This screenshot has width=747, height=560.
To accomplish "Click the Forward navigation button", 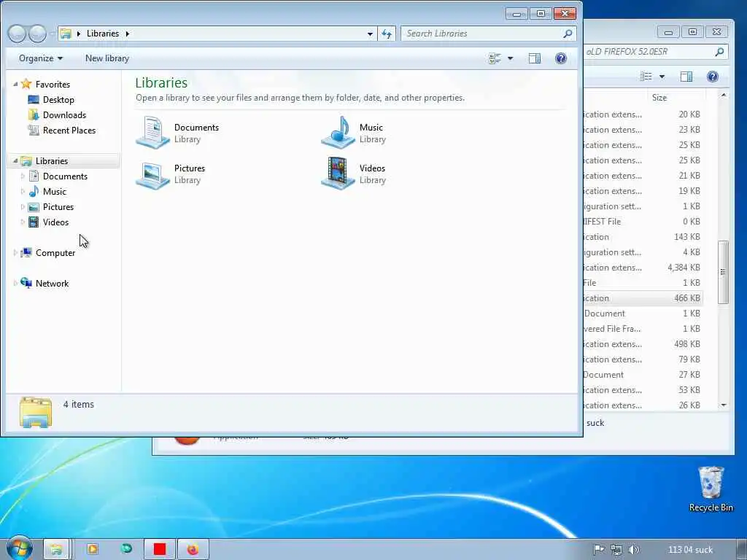I will [37, 34].
